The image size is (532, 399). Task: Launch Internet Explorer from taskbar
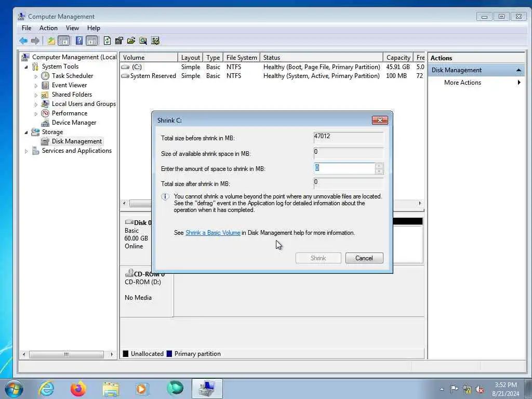pos(46,389)
